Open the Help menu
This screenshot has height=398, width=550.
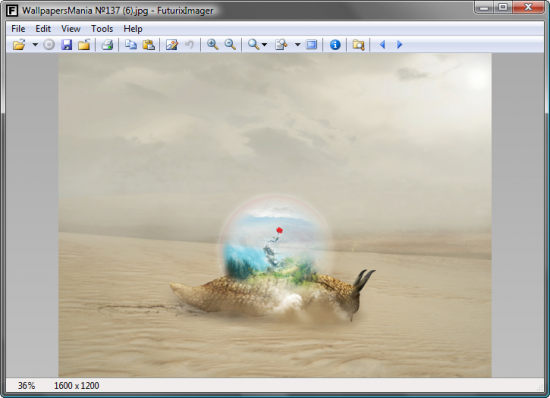[x=133, y=29]
